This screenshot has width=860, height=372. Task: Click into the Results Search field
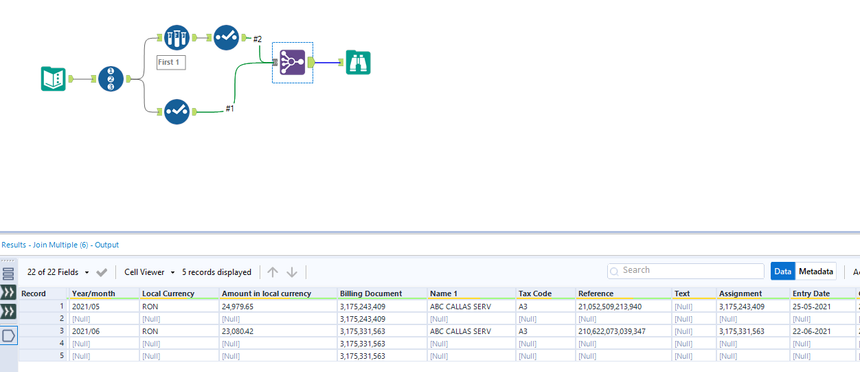(x=686, y=271)
